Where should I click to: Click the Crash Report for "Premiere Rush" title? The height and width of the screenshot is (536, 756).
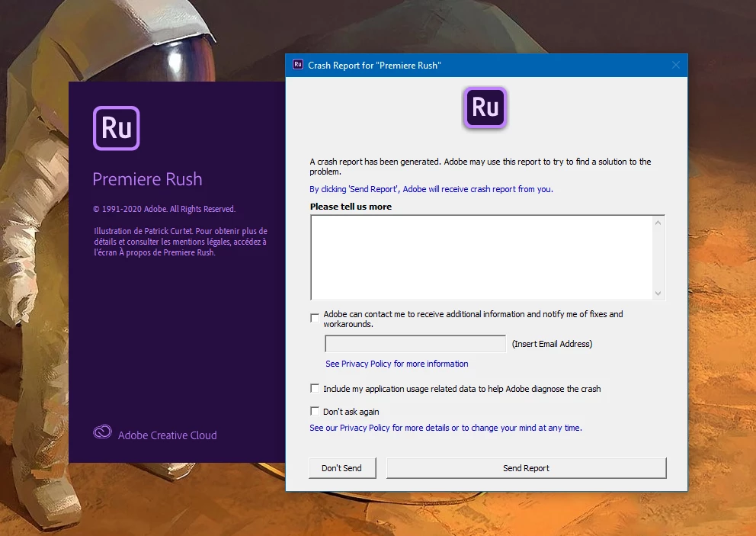pyautogui.click(x=375, y=66)
